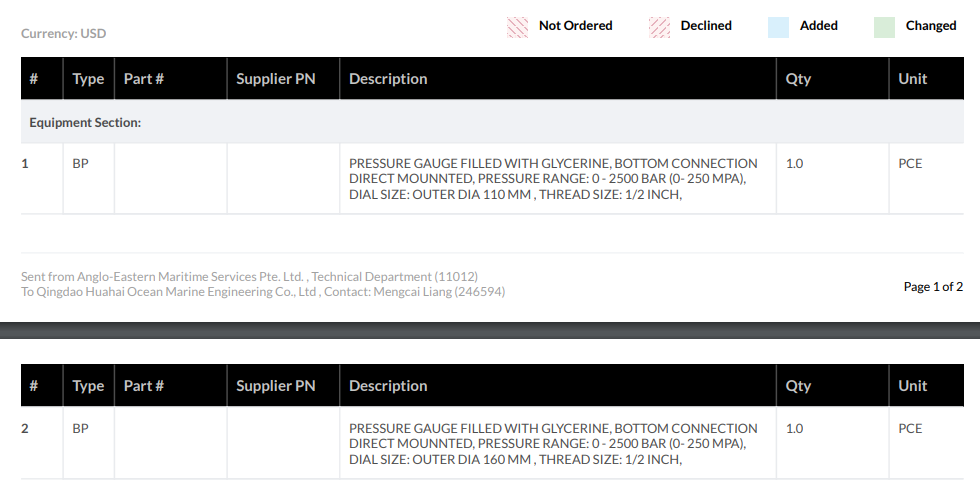Click the Page 1 of 2 indicator

coord(933,287)
